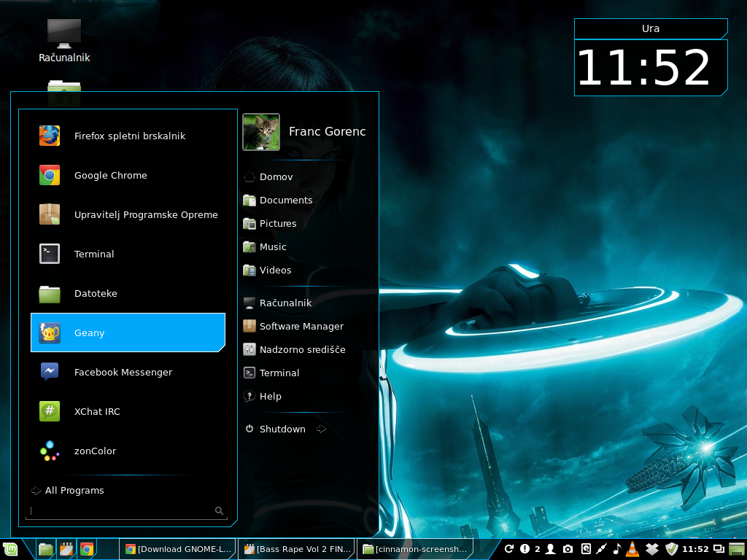Open Terminal from the favorites list

click(x=128, y=254)
